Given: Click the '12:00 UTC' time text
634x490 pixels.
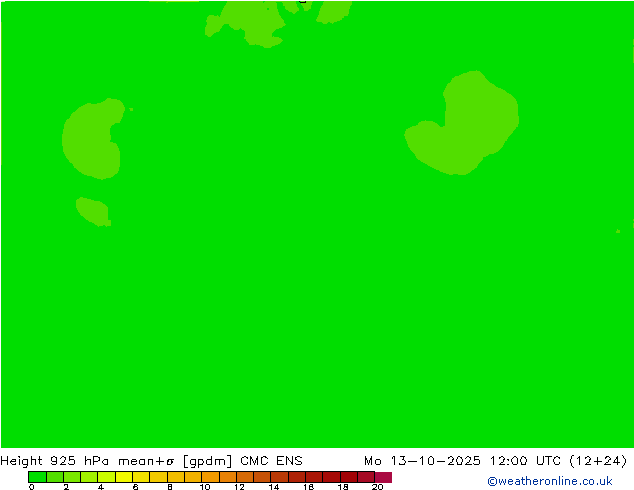Looking at the screenshot, I should [525, 461].
